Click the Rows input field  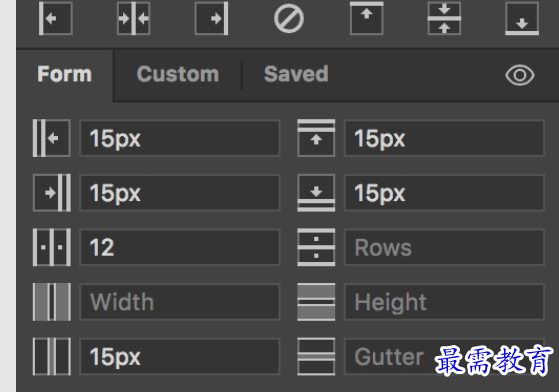pyautogui.click(x=444, y=247)
